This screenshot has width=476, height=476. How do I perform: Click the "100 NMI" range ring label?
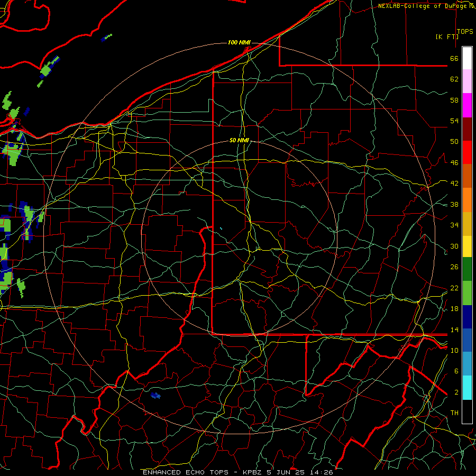pos(239,42)
